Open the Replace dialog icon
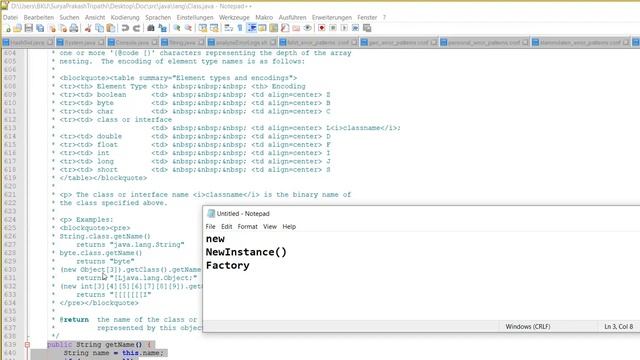The width and height of the screenshot is (640, 360). 162,28
